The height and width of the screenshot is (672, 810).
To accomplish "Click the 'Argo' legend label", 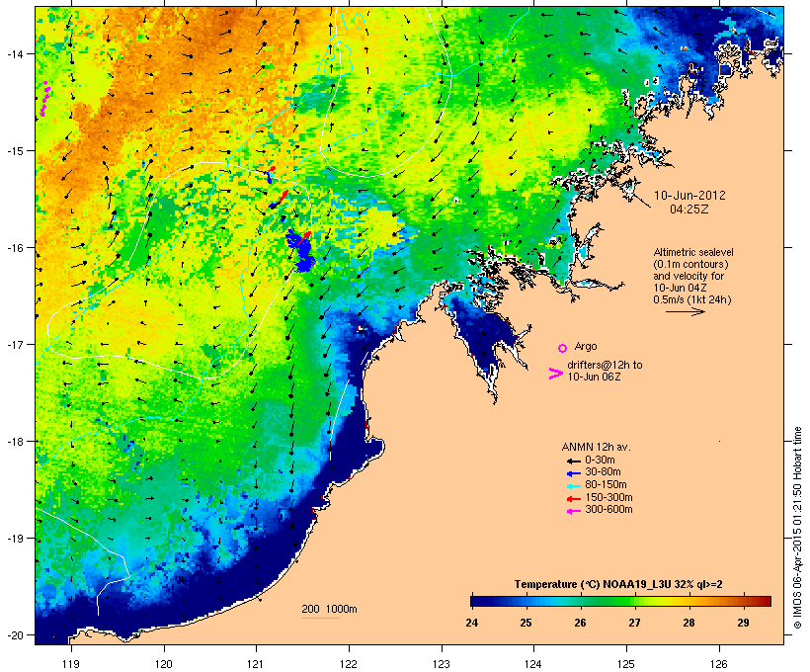I will tap(586, 346).
